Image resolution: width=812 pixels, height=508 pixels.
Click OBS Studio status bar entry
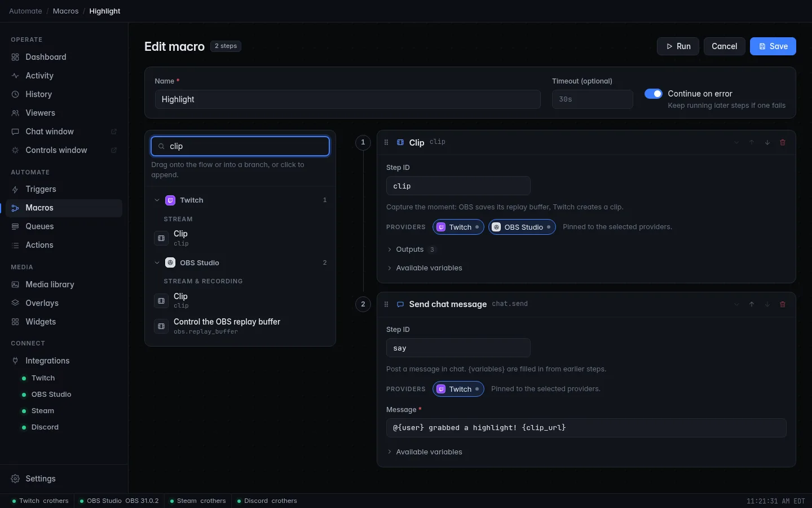pyautogui.click(x=119, y=501)
